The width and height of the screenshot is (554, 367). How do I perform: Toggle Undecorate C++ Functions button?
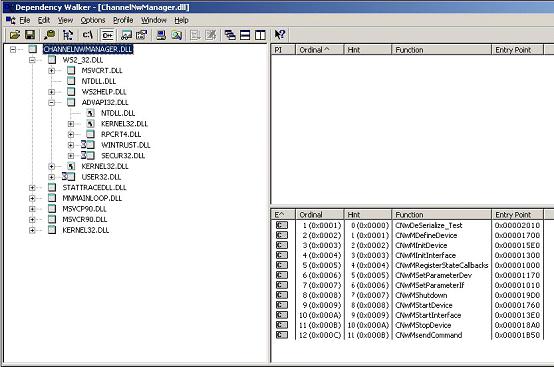click(x=107, y=35)
